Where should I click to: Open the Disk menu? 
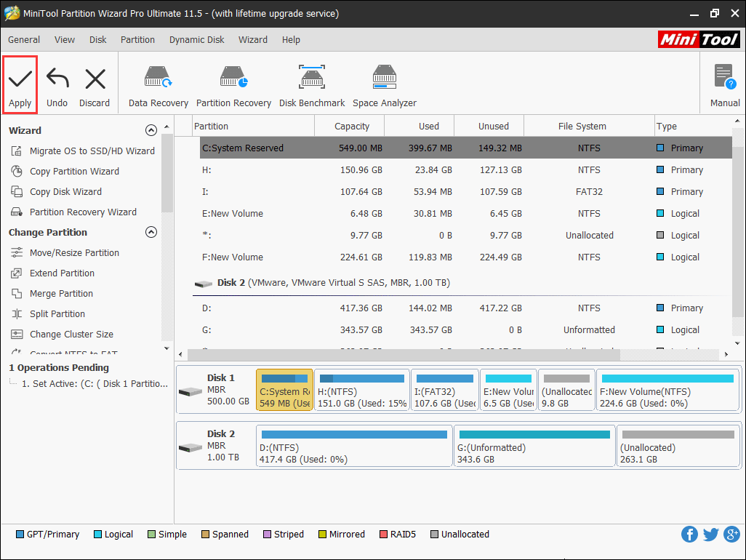[x=98, y=40]
